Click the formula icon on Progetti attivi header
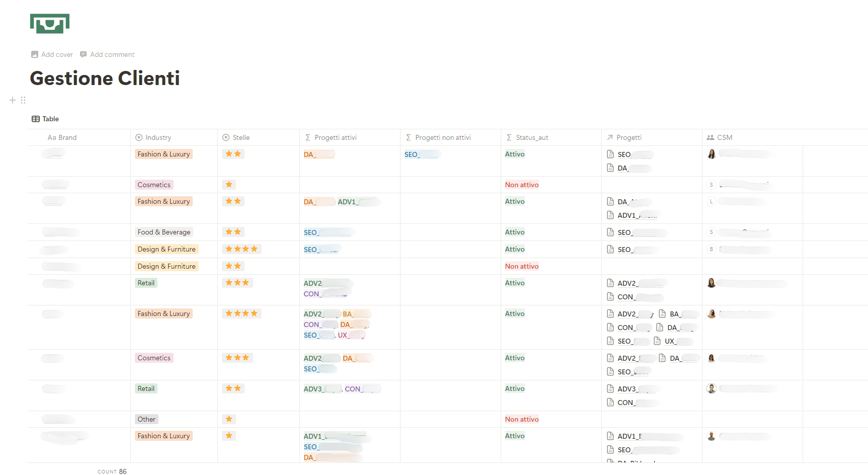The image size is (868, 475). coord(307,137)
